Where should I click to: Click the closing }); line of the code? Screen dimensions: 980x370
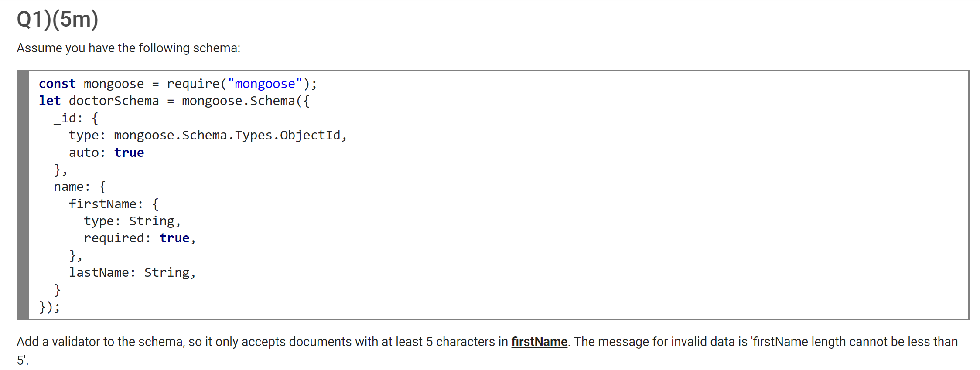click(49, 307)
